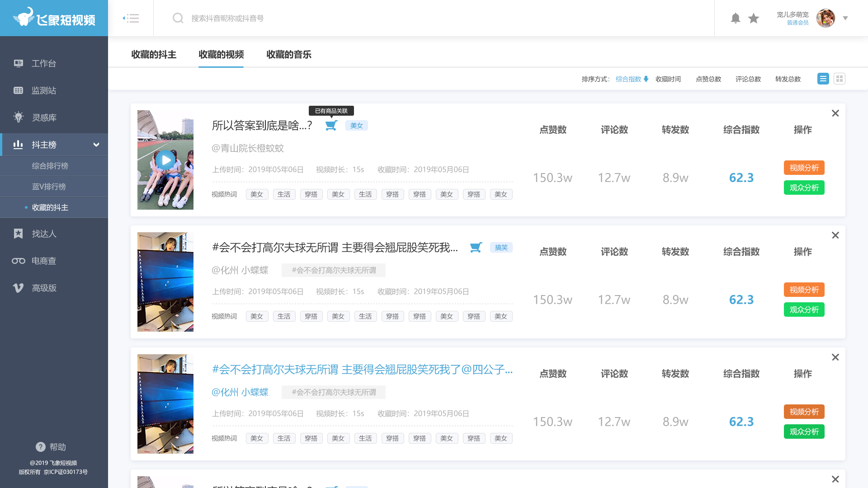Click the 飞象短视频 logo
This screenshot has width=868, height=488.
(54, 18)
